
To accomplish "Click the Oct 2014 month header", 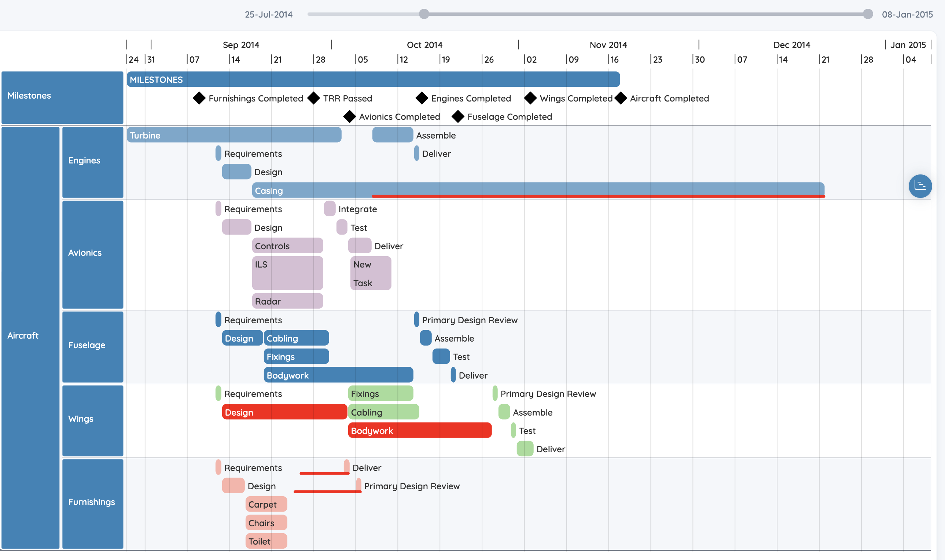I will coord(424,45).
